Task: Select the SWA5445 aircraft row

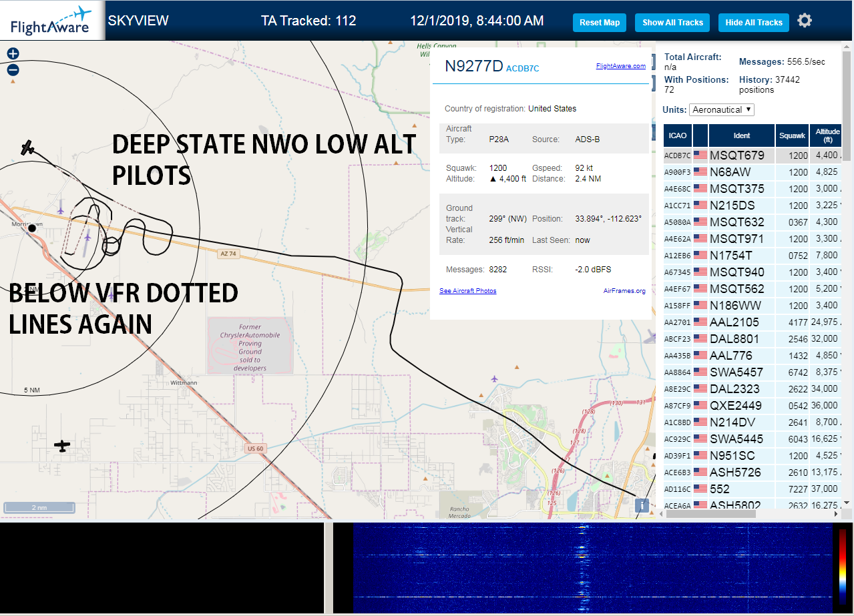Action: click(753, 439)
